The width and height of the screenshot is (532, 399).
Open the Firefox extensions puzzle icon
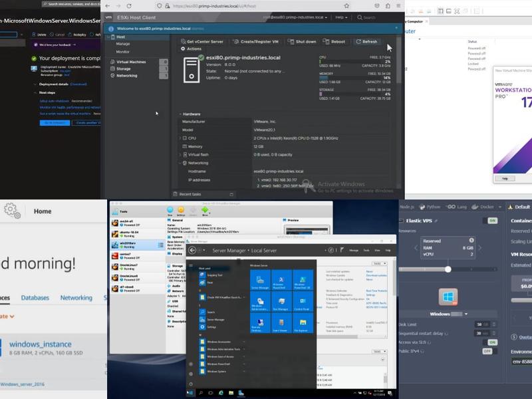pos(388,6)
